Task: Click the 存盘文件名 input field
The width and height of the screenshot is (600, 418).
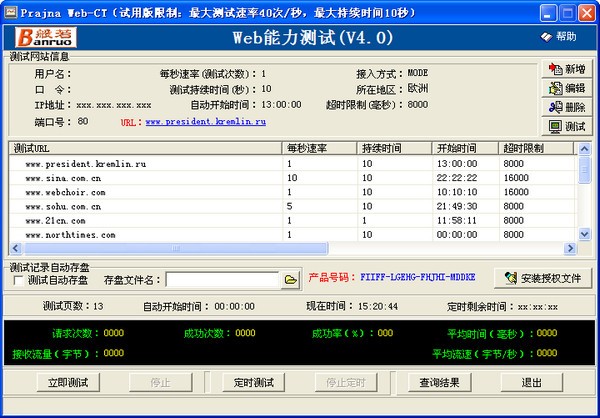Action: point(222,280)
